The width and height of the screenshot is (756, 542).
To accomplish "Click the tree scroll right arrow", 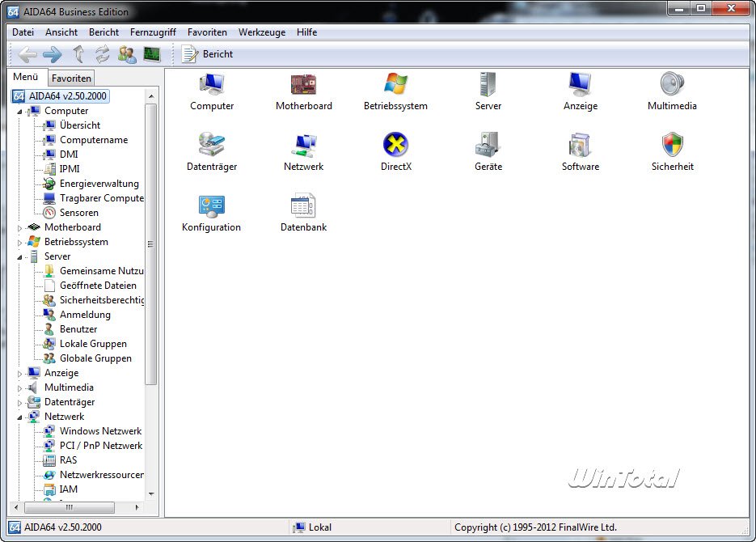I will [137, 507].
